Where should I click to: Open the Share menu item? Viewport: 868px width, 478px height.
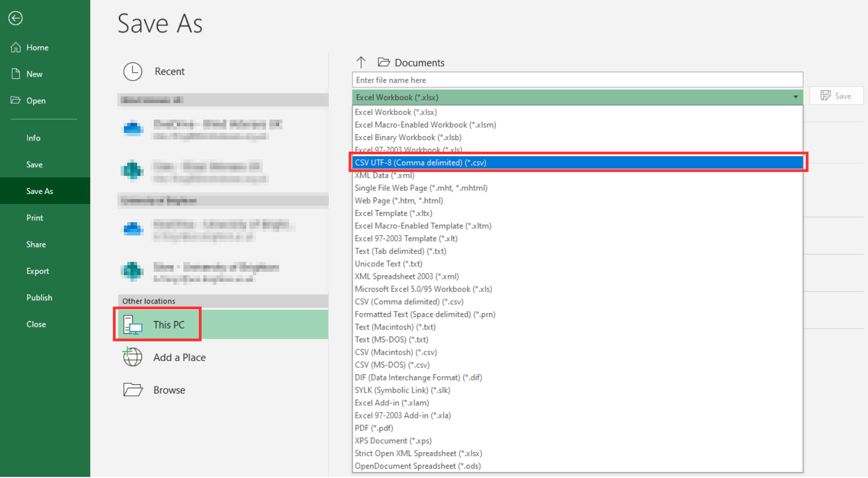click(x=36, y=244)
